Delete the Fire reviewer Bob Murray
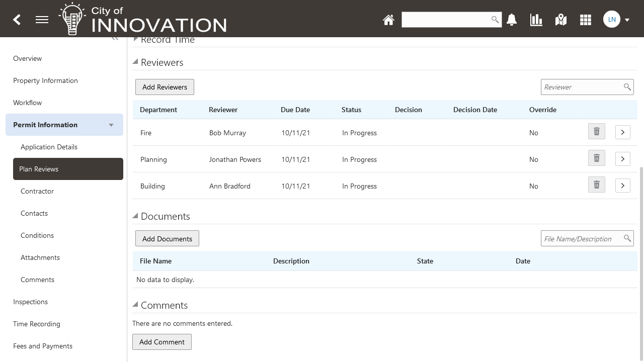 point(596,132)
